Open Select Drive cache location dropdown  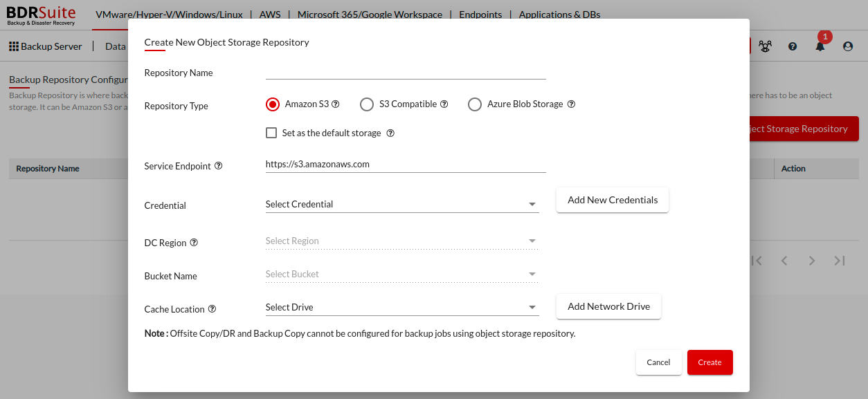pyautogui.click(x=402, y=307)
